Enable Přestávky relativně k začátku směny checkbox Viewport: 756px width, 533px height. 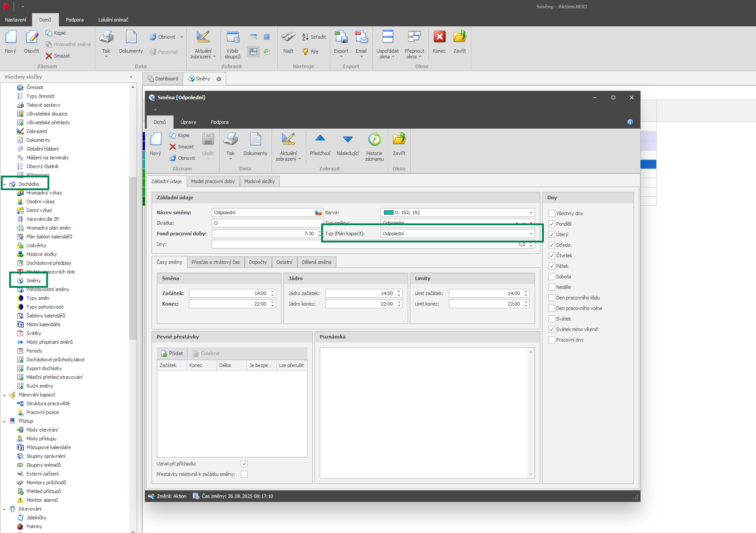tap(244, 474)
